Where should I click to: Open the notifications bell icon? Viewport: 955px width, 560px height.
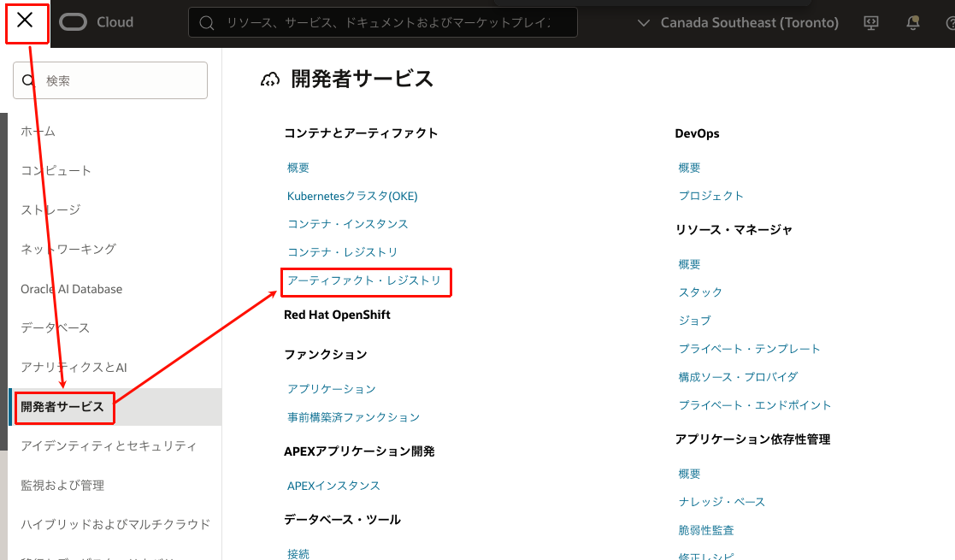tap(913, 23)
